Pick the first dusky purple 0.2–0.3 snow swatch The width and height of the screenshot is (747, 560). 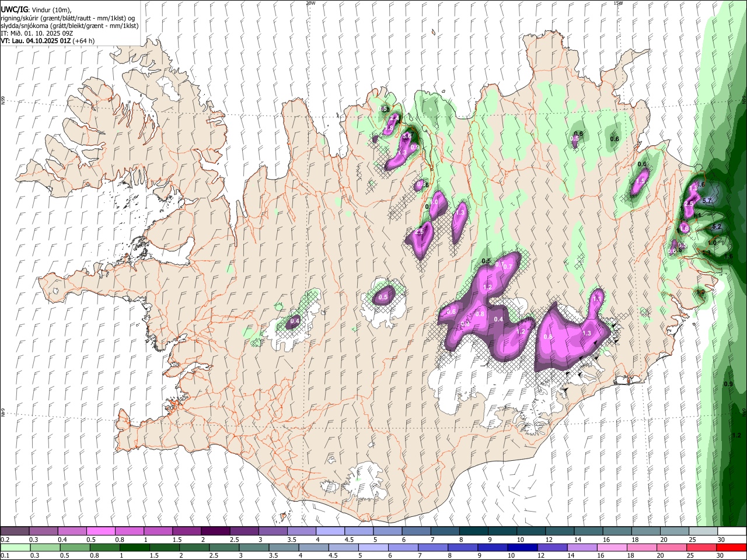click(15, 531)
